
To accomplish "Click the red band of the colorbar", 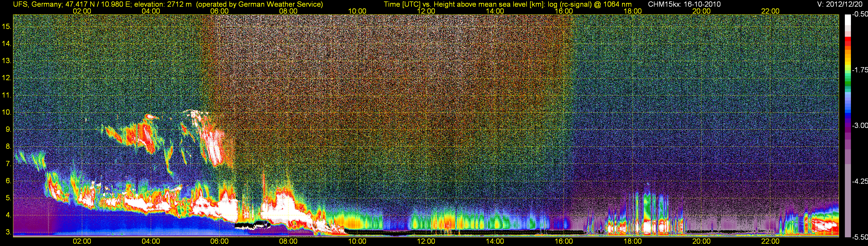I will coord(847,41).
